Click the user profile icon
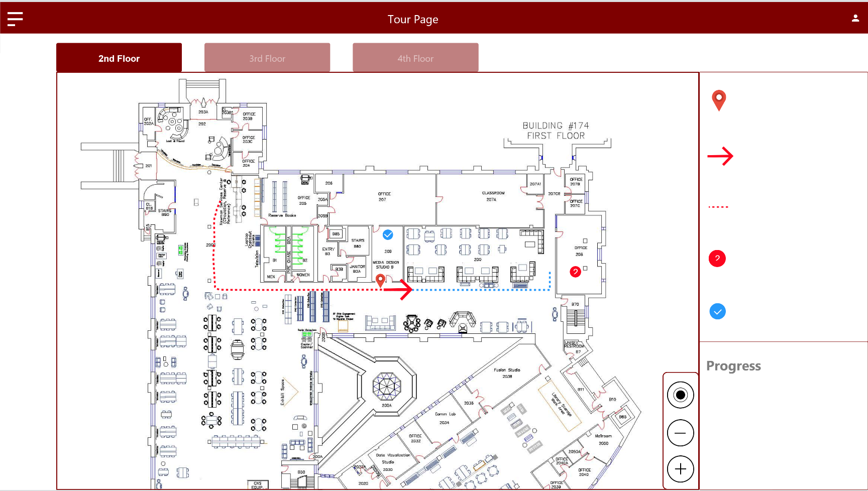This screenshot has height=491, width=868. coord(855,19)
